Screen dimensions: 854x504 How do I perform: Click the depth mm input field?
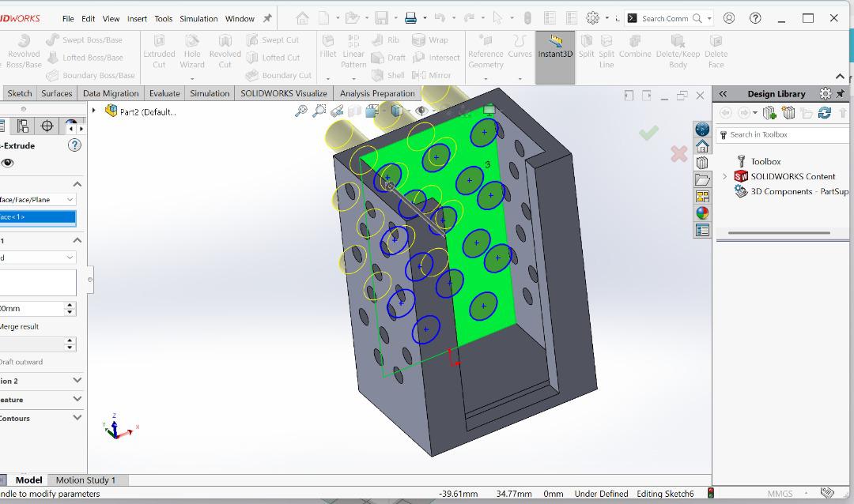tap(32, 309)
